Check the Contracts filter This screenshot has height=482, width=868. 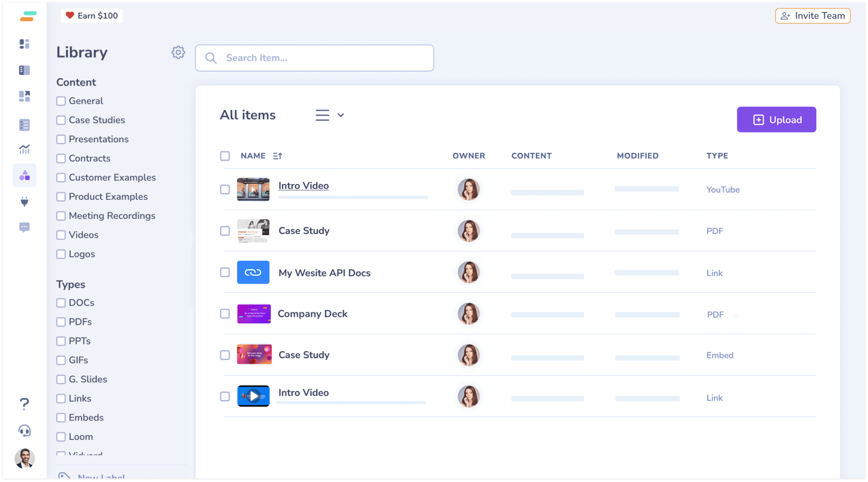coord(61,159)
